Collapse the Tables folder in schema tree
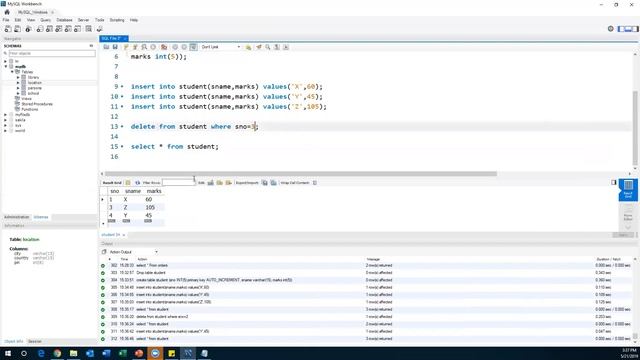The height and width of the screenshot is (360, 640). [x=12, y=72]
